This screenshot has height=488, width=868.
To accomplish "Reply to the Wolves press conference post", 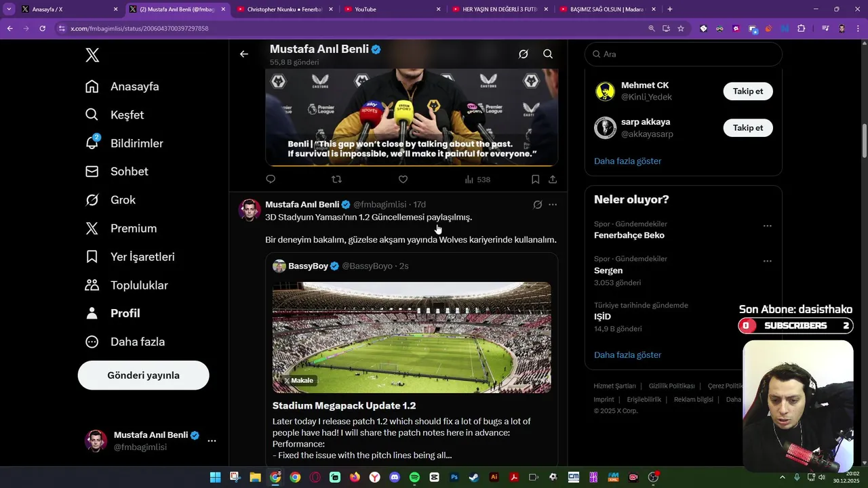I will [271, 180].
